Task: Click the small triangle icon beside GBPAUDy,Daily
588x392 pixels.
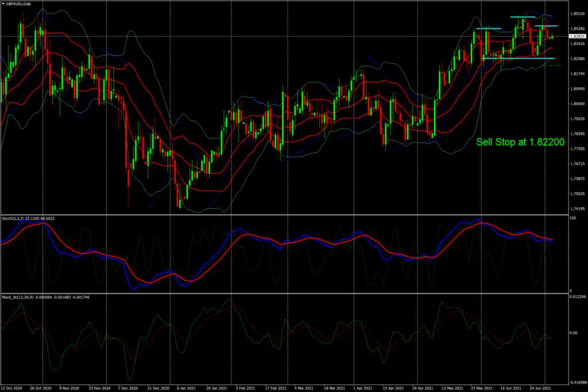Action: click(3, 4)
